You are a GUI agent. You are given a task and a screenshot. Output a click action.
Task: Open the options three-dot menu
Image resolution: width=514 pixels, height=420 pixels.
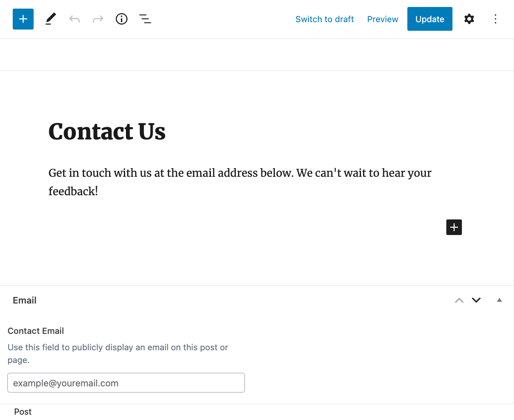coord(496,19)
